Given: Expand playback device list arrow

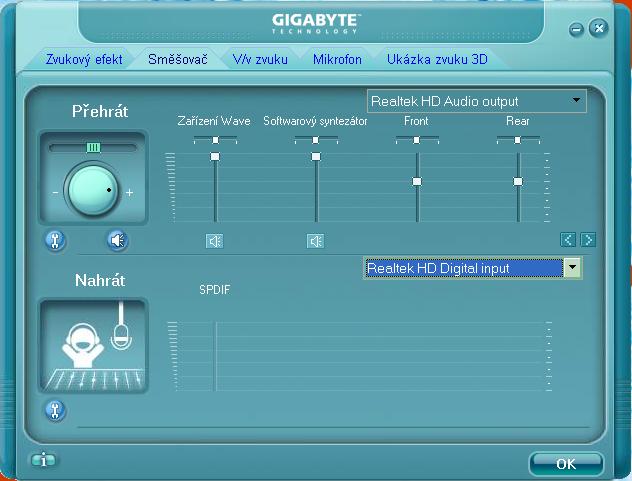Looking at the screenshot, I should (576, 100).
